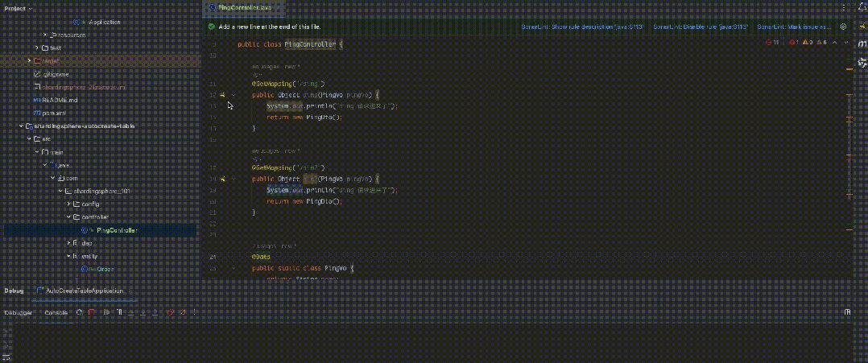Stop the running debug session
The image size is (868, 363).
(89, 312)
